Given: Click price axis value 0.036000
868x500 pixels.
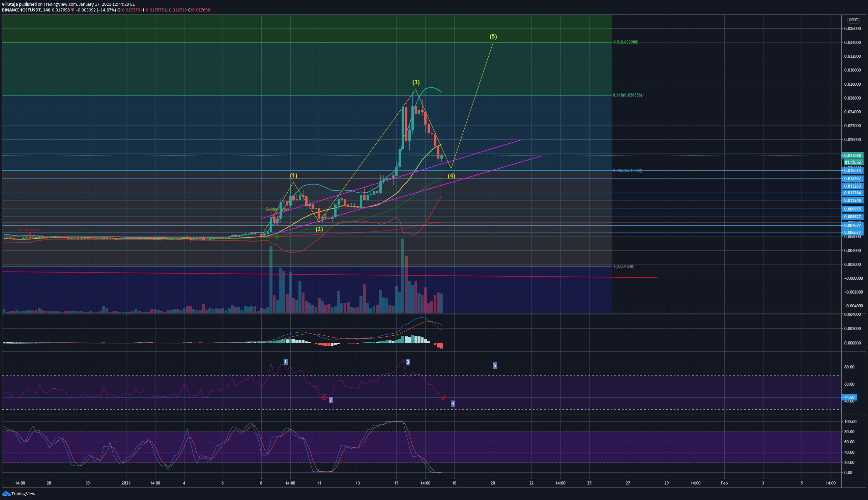Looking at the screenshot, I should (852, 28).
